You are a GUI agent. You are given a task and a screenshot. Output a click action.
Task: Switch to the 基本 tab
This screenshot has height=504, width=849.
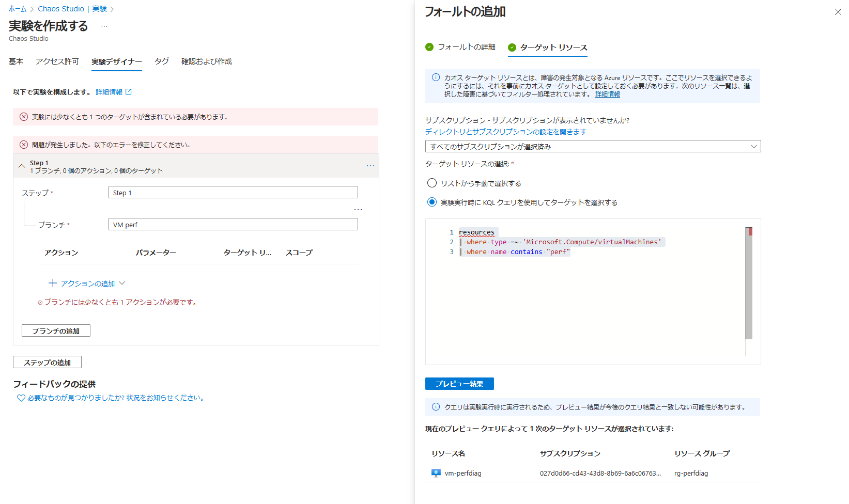(16, 61)
